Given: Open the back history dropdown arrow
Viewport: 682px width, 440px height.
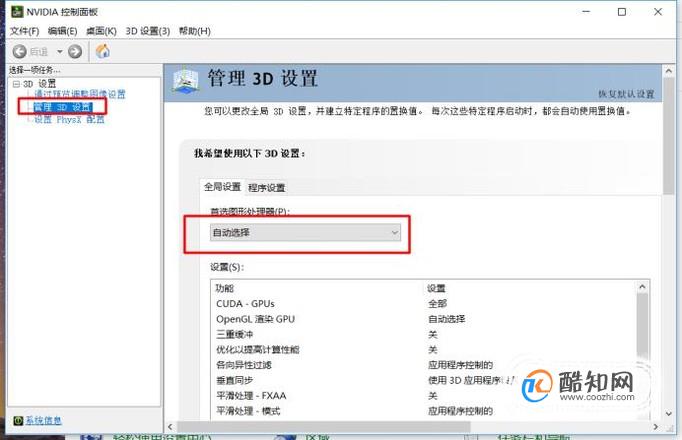Looking at the screenshot, I should pyautogui.click(x=60, y=52).
